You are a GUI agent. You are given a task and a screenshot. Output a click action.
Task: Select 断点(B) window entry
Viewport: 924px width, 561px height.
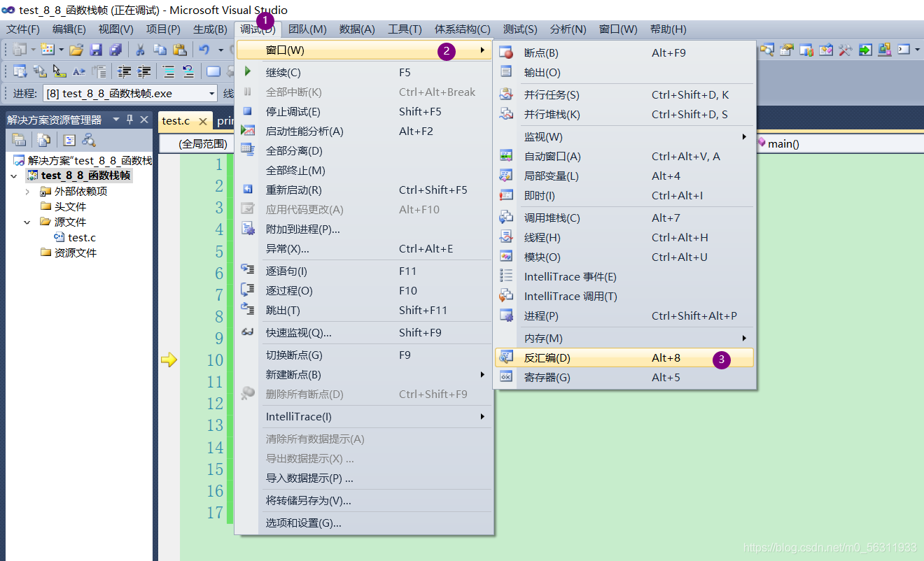click(x=624, y=52)
